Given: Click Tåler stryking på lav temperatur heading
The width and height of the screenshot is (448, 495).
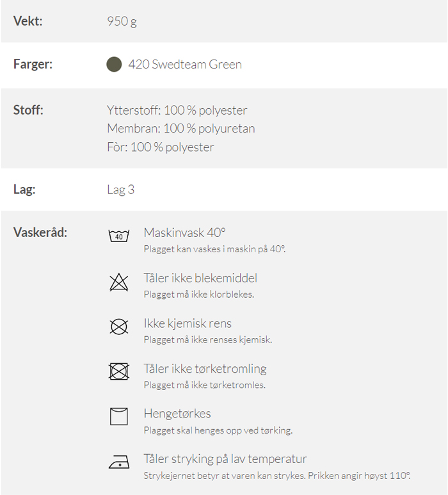Looking at the screenshot, I should [x=225, y=459].
